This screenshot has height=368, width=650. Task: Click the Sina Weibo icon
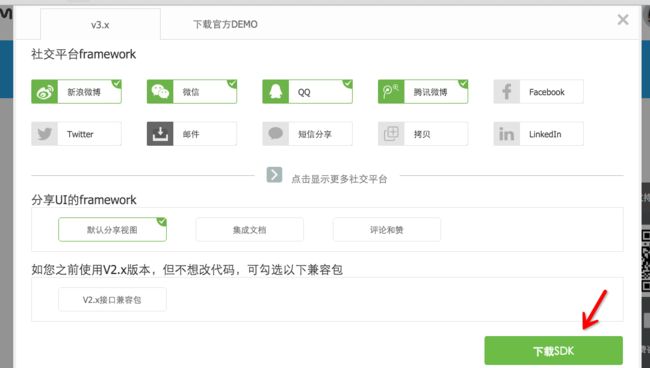click(44, 92)
